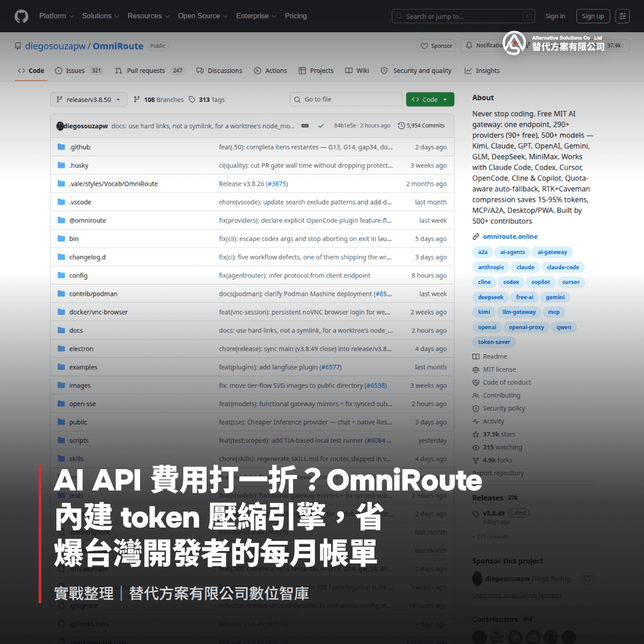
Task: Expand the Open Source menu
Action: tap(203, 16)
